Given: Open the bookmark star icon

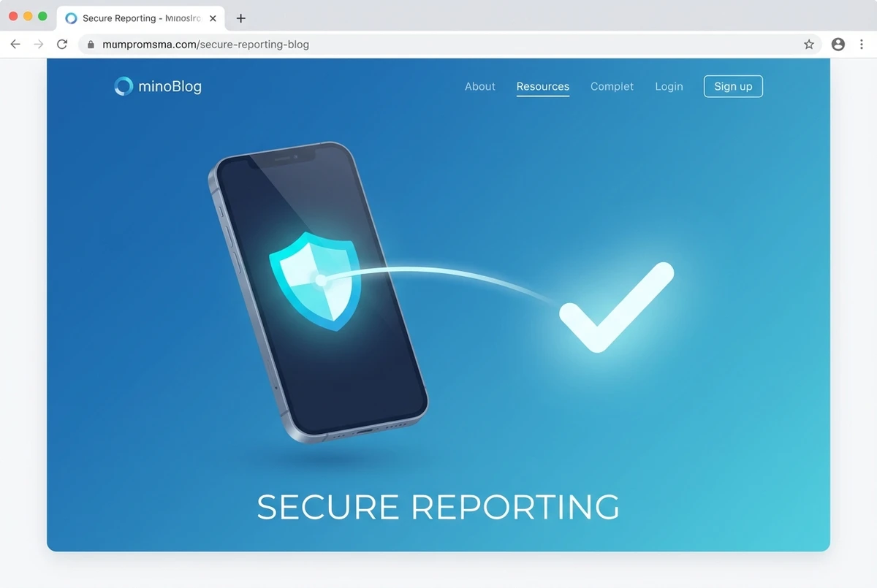Looking at the screenshot, I should tap(809, 44).
